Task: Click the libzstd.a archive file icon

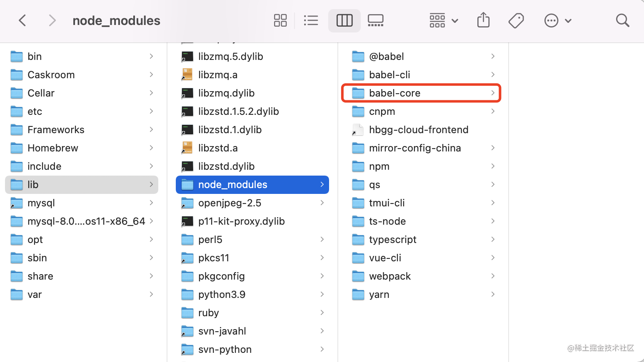Action: (x=187, y=148)
